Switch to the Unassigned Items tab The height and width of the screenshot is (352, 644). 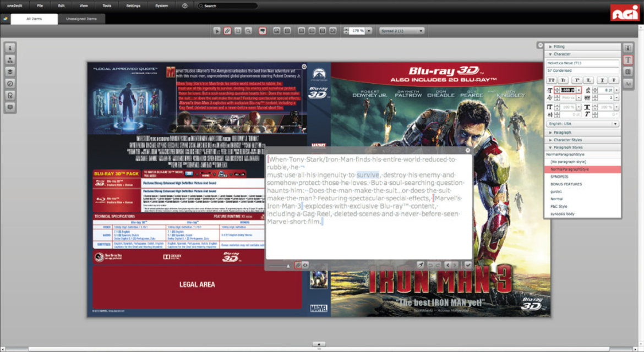point(81,19)
